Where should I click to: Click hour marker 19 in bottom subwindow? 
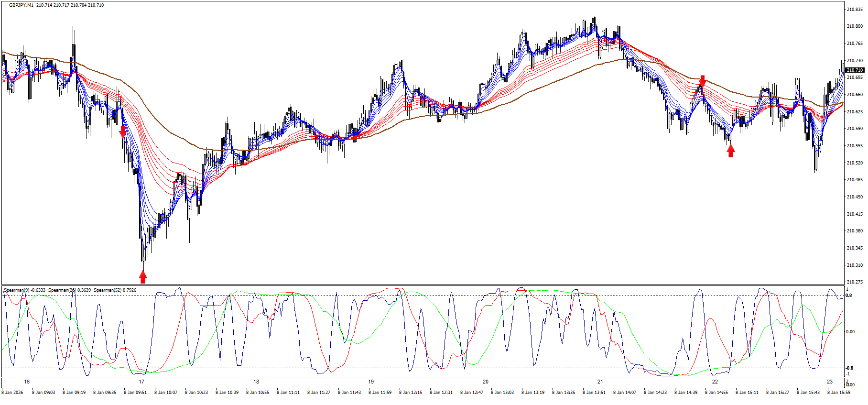click(x=371, y=382)
